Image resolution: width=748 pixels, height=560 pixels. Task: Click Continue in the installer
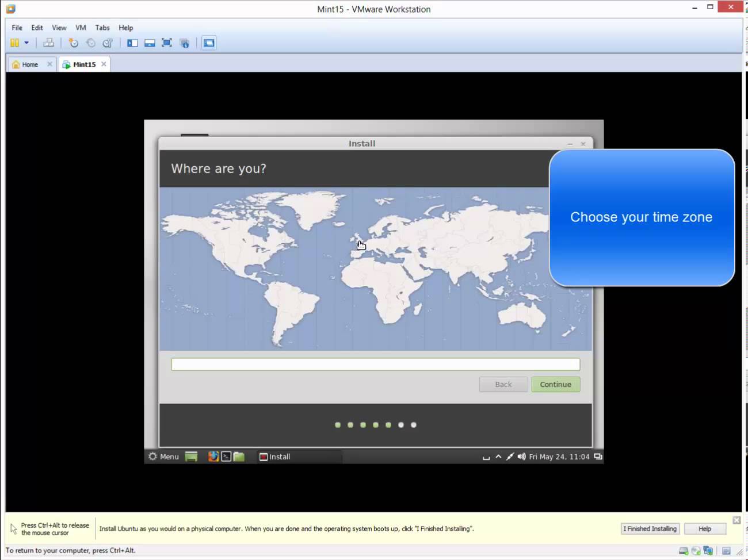[x=555, y=384]
